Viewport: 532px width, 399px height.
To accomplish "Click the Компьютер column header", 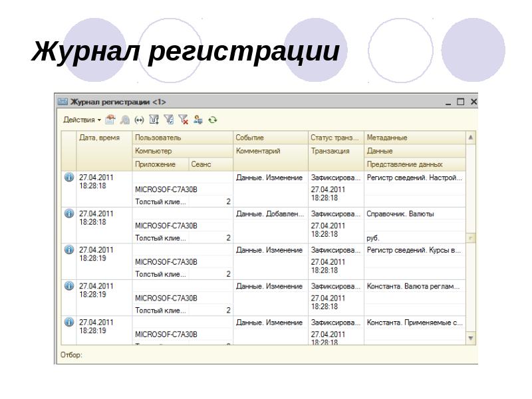I will tap(182, 151).
